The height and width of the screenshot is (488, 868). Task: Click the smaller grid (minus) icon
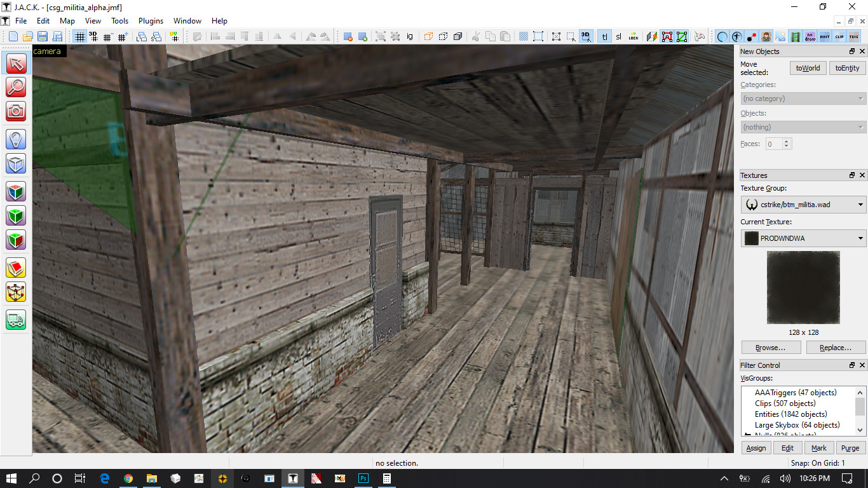pos(107,36)
